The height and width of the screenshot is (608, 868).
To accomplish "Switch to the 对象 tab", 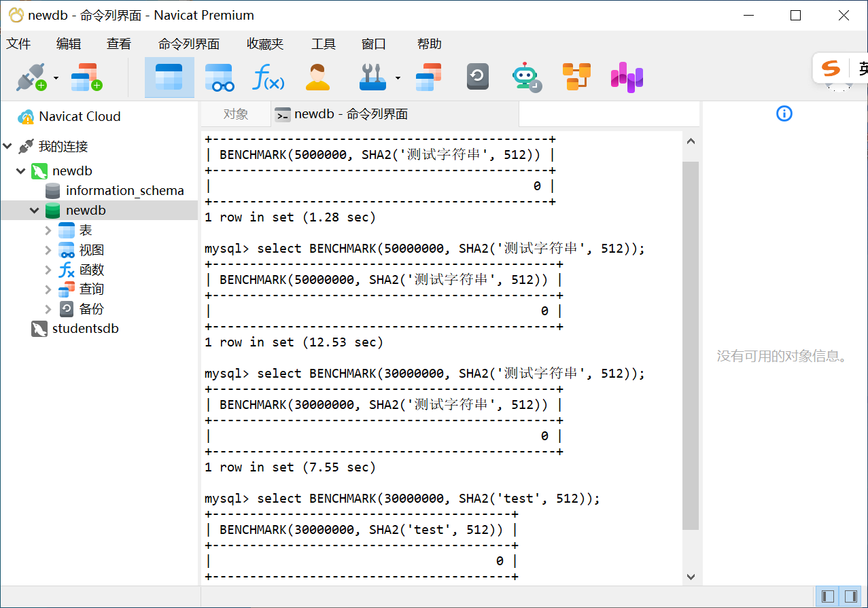I will tap(235, 114).
